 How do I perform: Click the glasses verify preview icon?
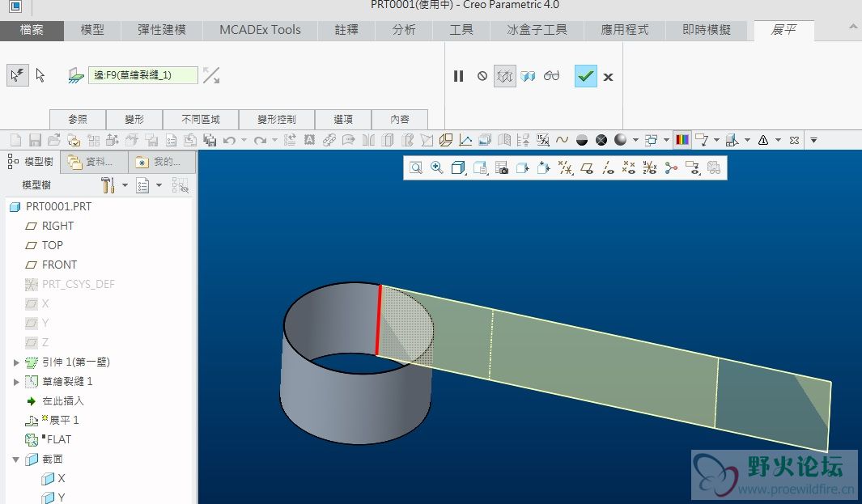551,76
